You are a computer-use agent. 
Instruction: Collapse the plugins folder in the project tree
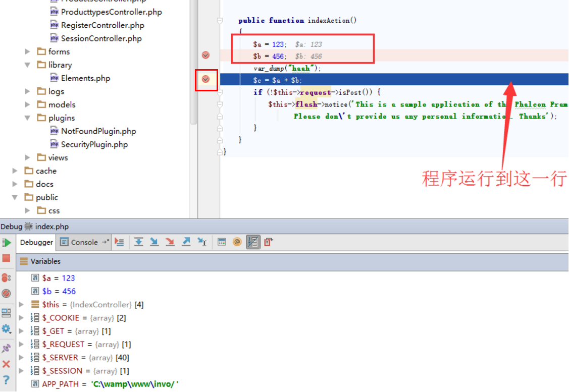coord(28,118)
